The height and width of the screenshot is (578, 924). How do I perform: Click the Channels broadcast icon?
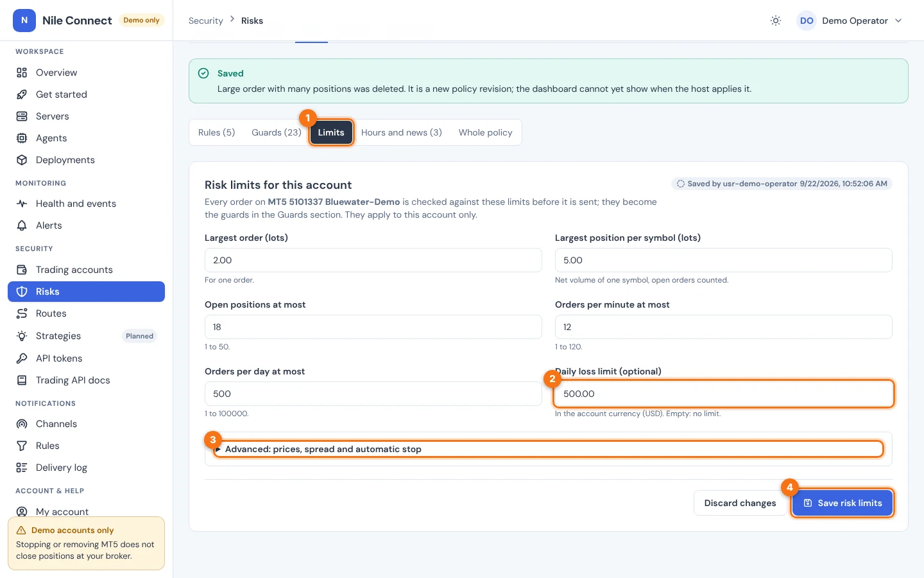pos(22,424)
